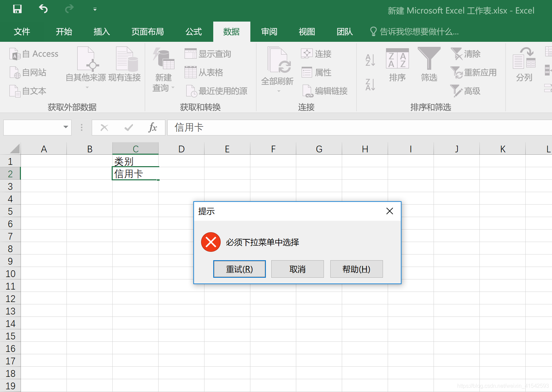The width and height of the screenshot is (552, 392).
Task: Close the 提示 dialog with X
Action: [389, 211]
